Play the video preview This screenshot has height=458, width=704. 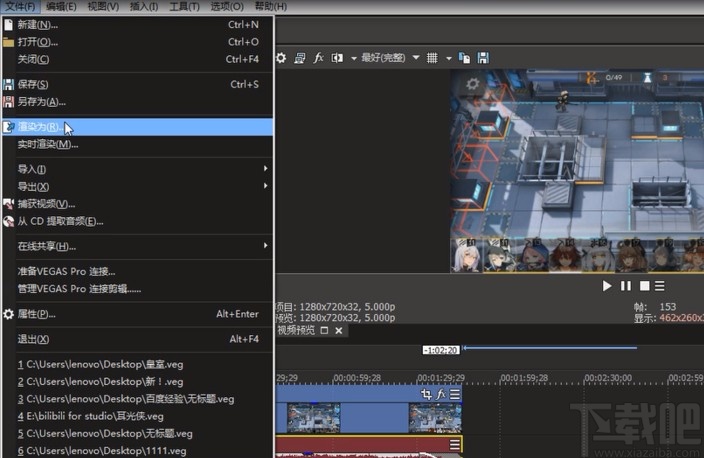pyautogui.click(x=607, y=286)
